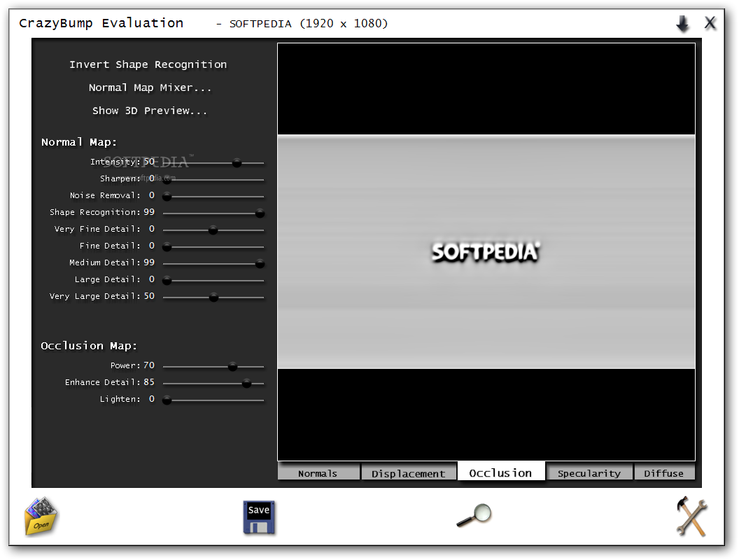Image resolution: width=739 pixels, height=560 pixels.
Task: Click the Fine Detail slider knob
Action: (x=167, y=247)
